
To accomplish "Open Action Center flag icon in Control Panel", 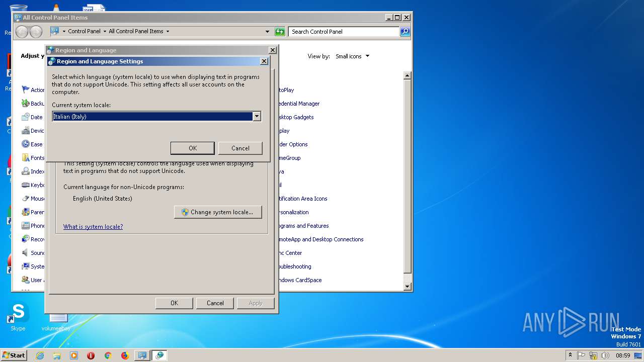I will point(26,89).
